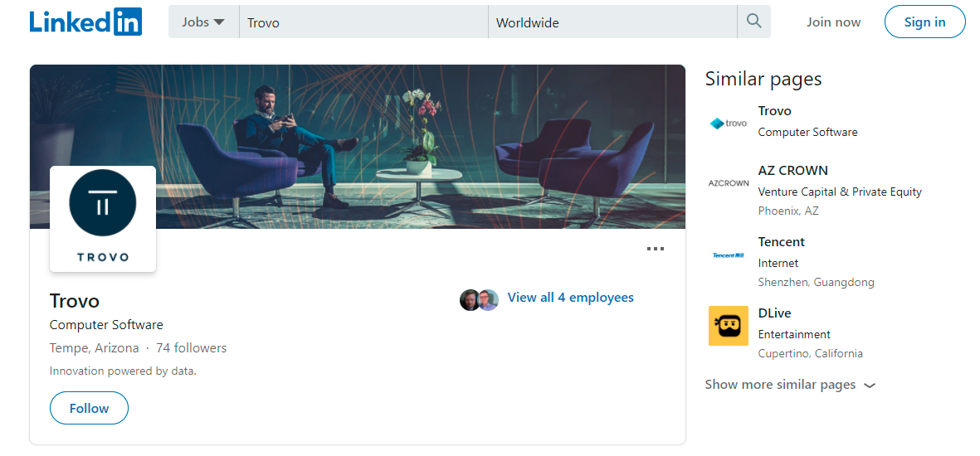Open the DLive similar page

(775, 313)
